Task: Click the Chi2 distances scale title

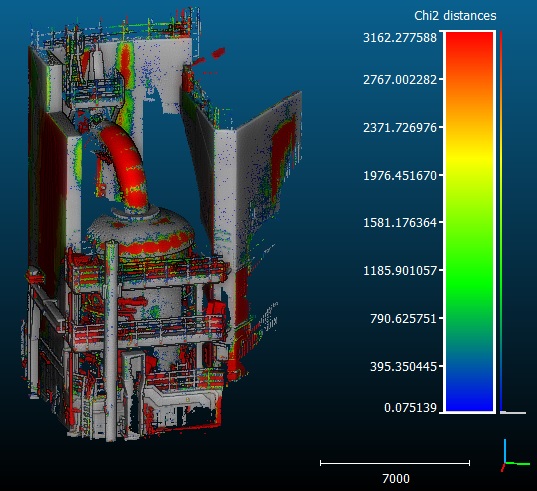Action: click(x=455, y=16)
